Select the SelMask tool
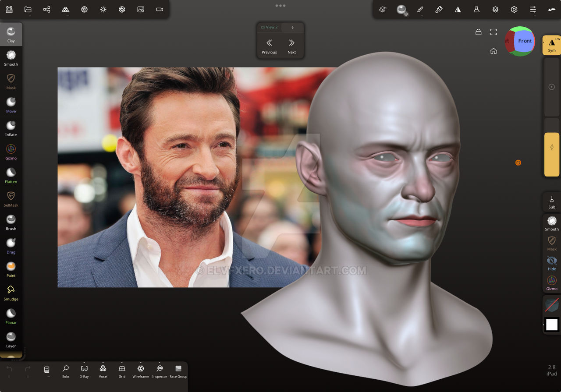Screen dimensions: 561x392 (11, 199)
